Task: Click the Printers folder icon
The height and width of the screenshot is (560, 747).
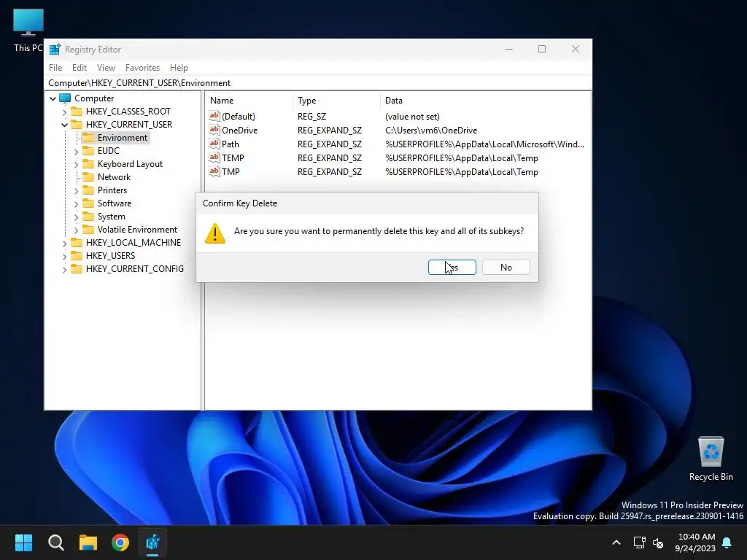Action: pos(88,190)
